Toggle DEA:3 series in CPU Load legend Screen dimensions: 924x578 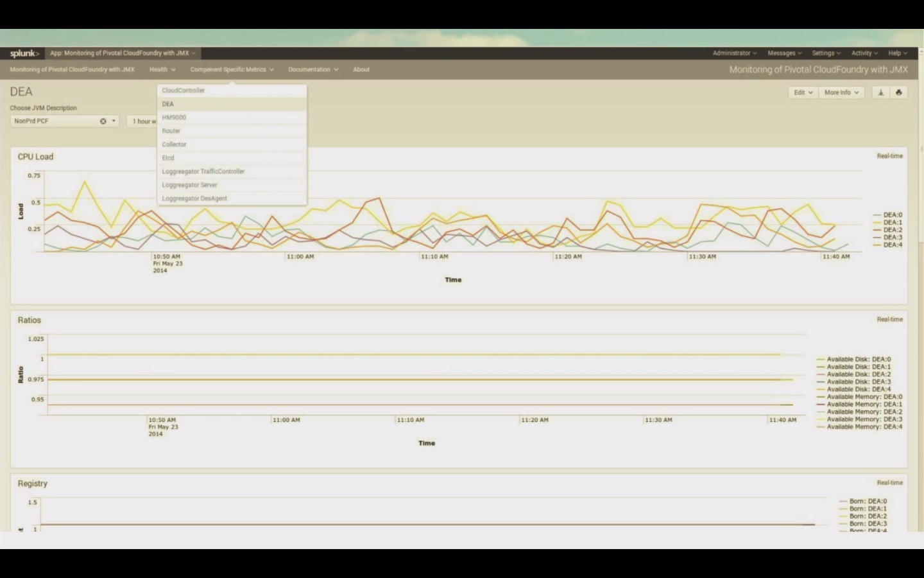[887, 237]
